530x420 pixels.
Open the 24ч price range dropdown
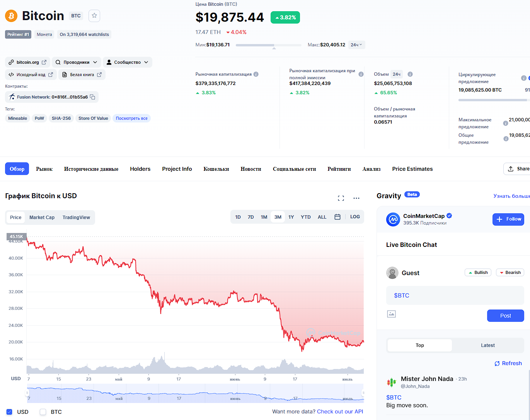tap(356, 45)
